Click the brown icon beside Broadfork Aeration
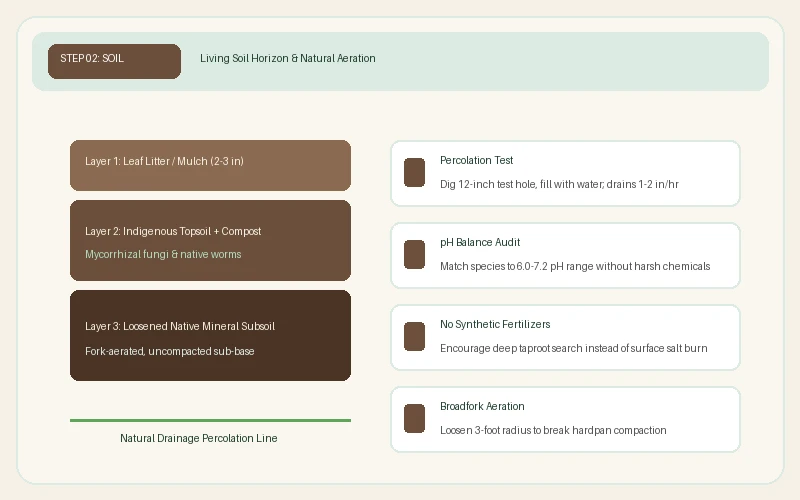Screen dimensions: 800x500 pos(414,418)
